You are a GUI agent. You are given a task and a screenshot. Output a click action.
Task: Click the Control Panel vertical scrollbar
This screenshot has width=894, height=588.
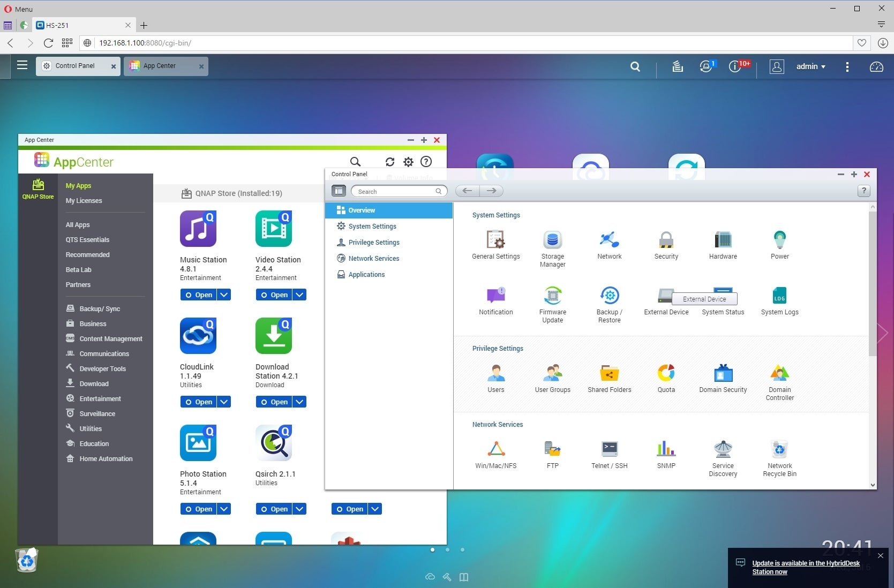pyautogui.click(x=873, y=284)
